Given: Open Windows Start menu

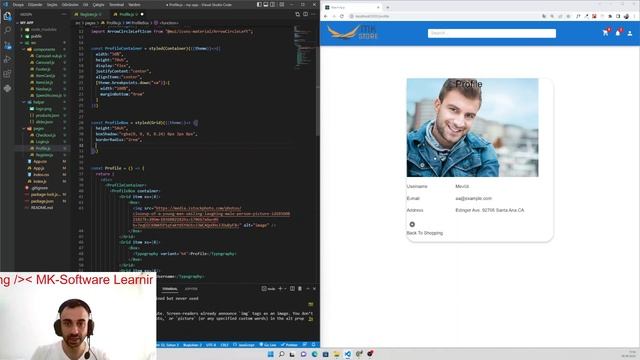Looking at the screenshot, I should pos(270,354).
